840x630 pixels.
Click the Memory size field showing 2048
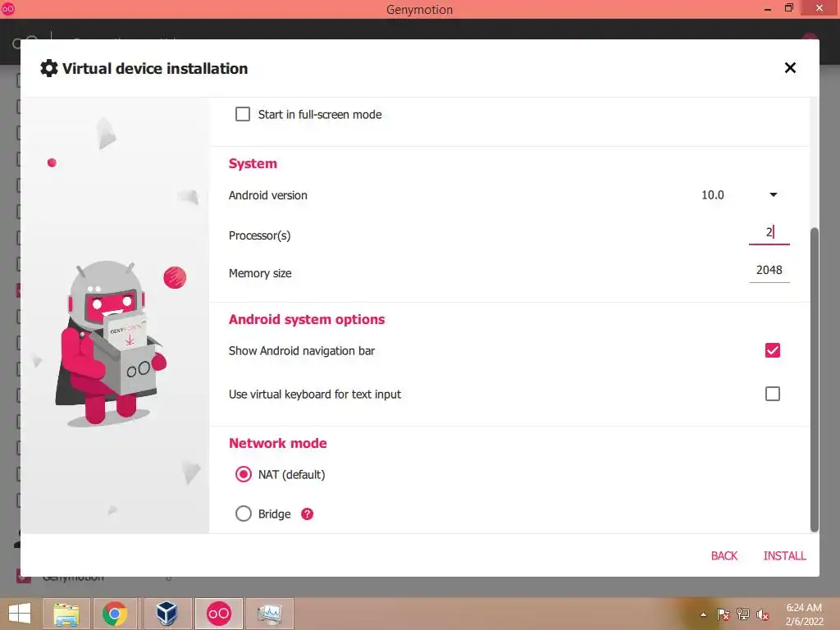(769, 271)
